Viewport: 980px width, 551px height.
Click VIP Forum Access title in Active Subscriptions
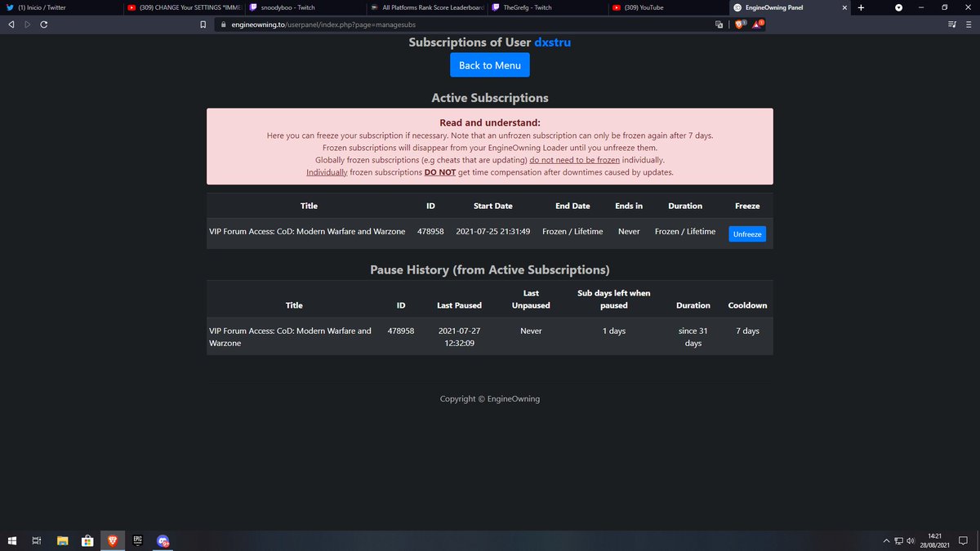coord(307,232)
